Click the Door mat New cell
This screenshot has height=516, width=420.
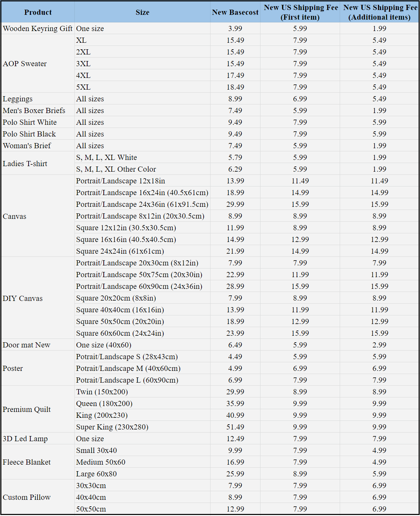(x=27, y=345)
